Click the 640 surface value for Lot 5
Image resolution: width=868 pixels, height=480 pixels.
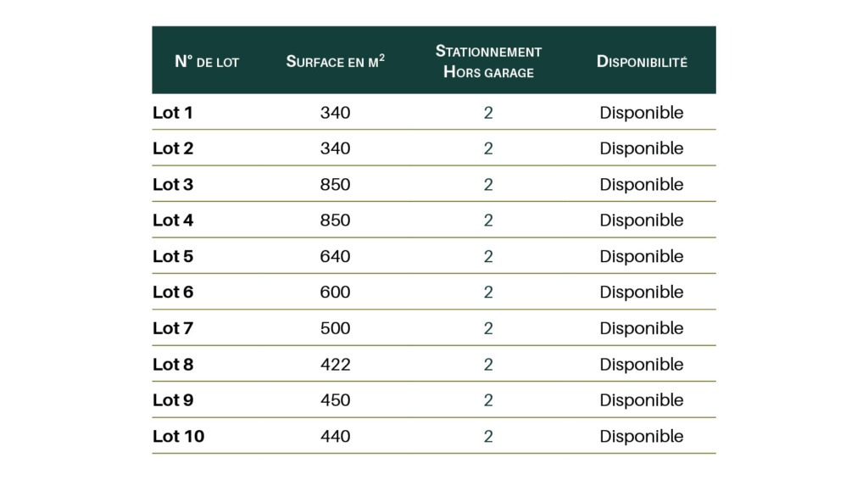[x=335, y=256]
